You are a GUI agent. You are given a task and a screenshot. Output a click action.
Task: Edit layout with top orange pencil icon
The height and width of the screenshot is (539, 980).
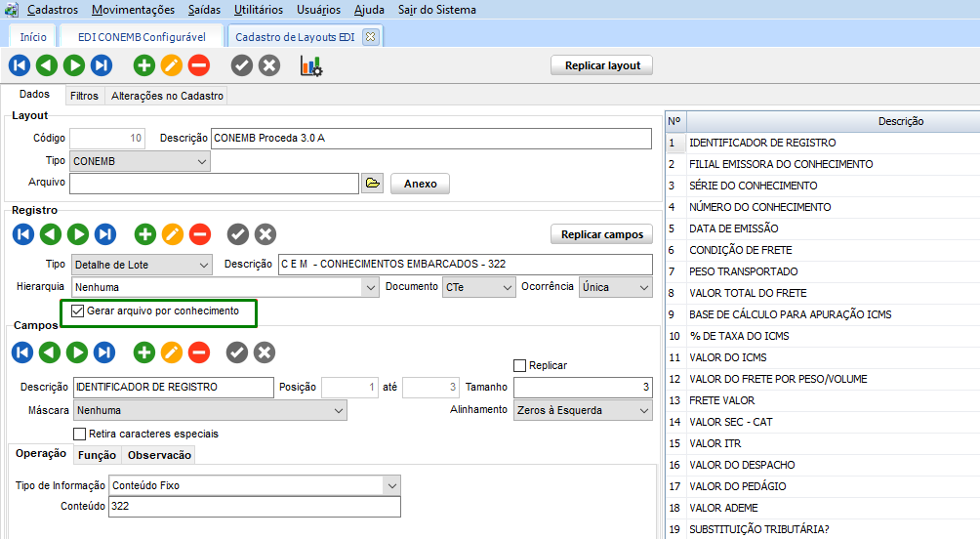coord(172,65)
